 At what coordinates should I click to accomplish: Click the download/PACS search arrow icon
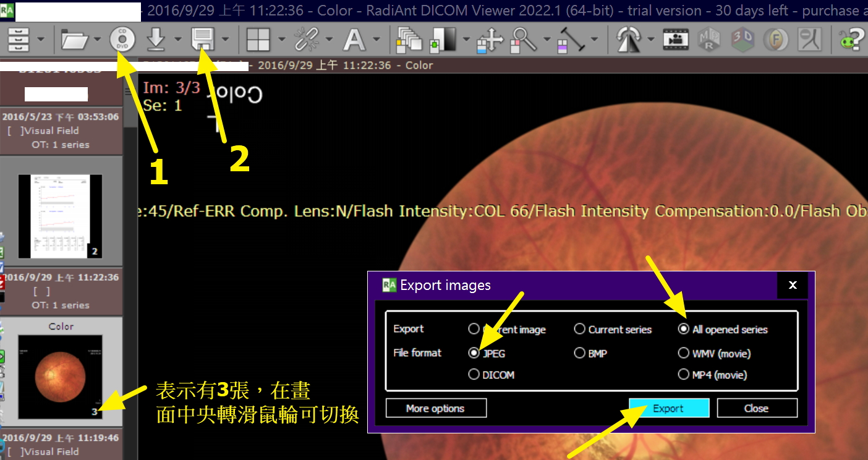156,40
